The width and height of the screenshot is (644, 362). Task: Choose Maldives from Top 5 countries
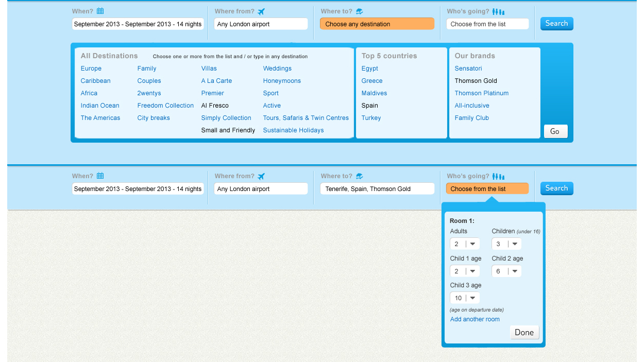click(374, 93)
